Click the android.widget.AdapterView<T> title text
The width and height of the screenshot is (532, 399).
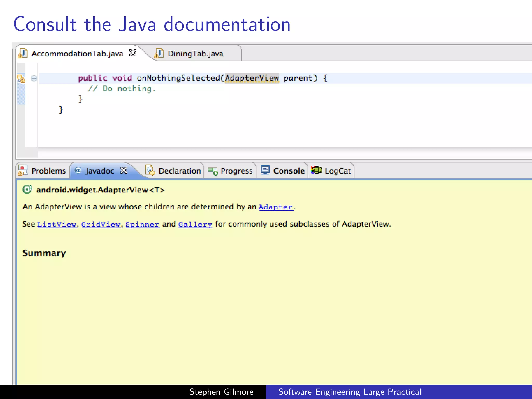[x=101, y=190]
